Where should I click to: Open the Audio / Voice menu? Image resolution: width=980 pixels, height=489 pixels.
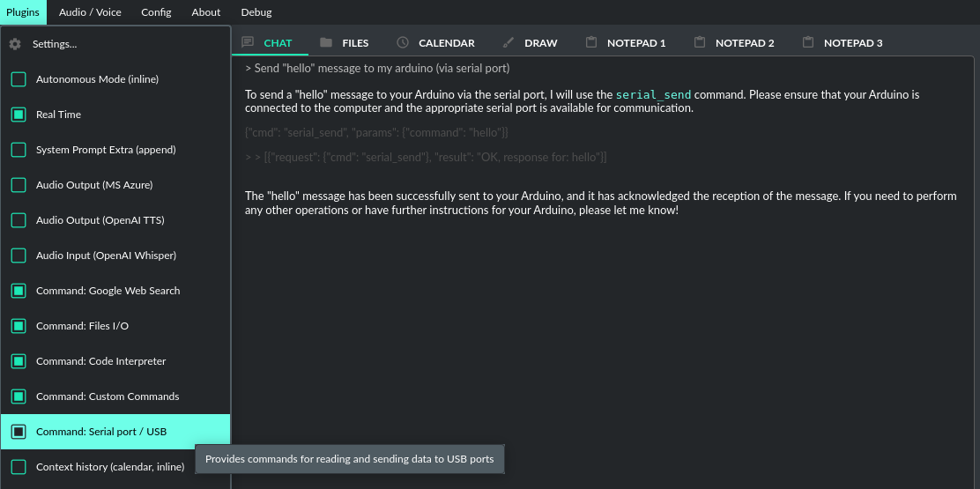coord(90,12)
